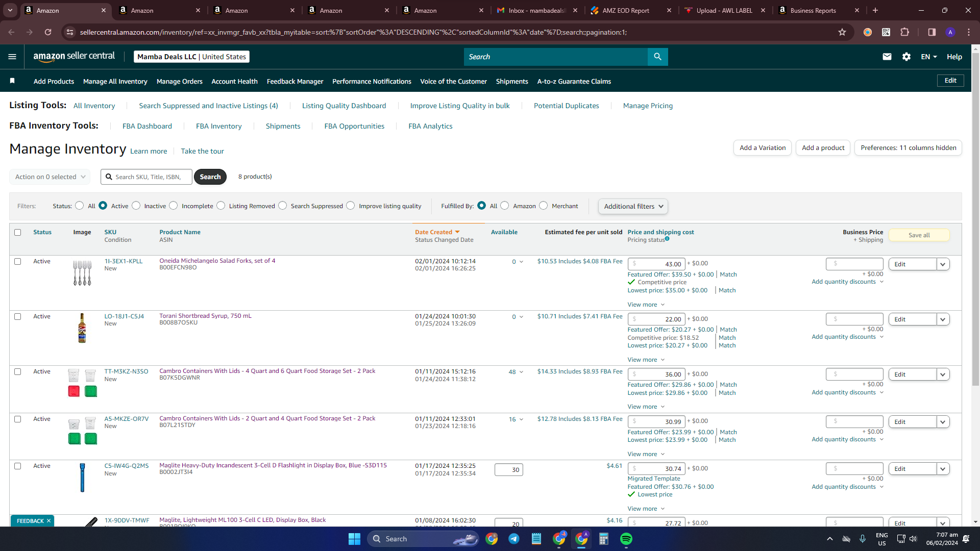Open the Maglite blue flashlight thumbnail
This screenshot has width=980, height=551.
click(x=82, y=478)
